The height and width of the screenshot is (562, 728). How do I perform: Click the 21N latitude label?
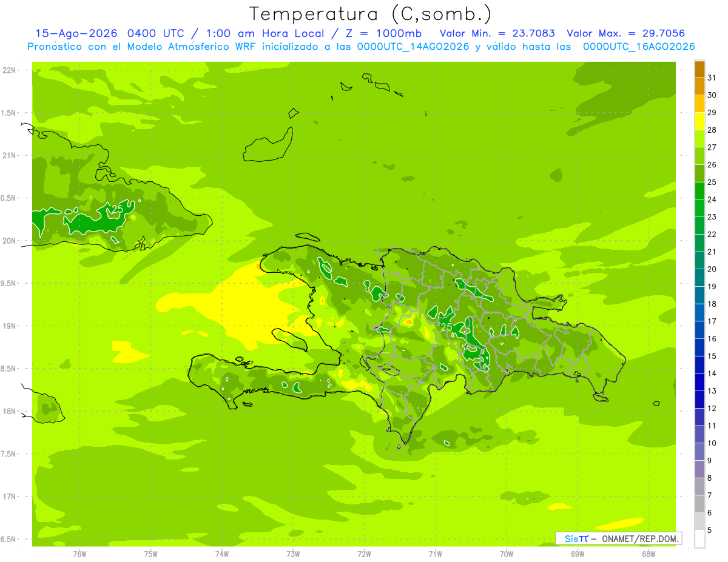pos(9,156)
